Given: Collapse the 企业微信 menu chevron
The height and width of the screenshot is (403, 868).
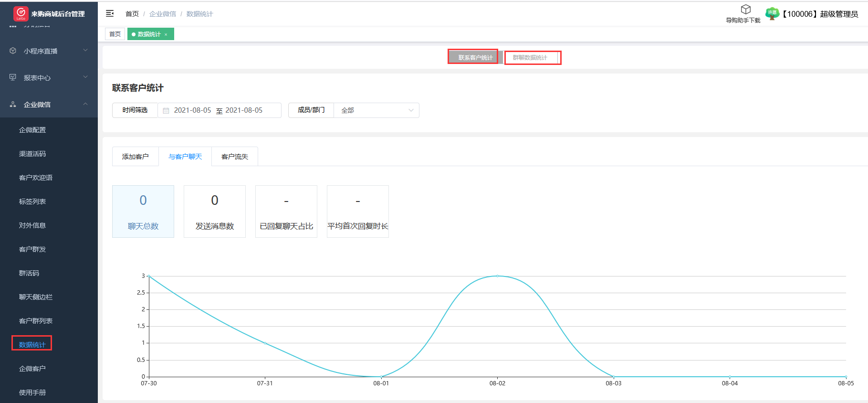Looking at the screenshot, I should (x=85, y=104).
